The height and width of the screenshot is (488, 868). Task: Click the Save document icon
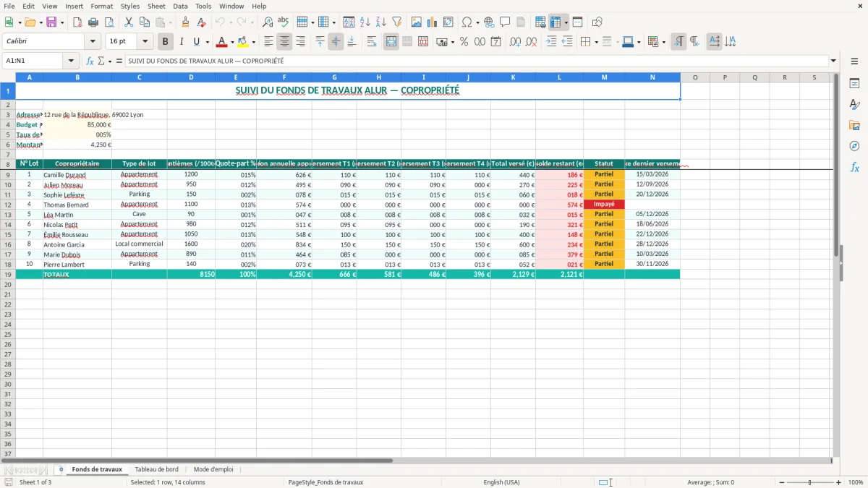(x=51, y=22)
